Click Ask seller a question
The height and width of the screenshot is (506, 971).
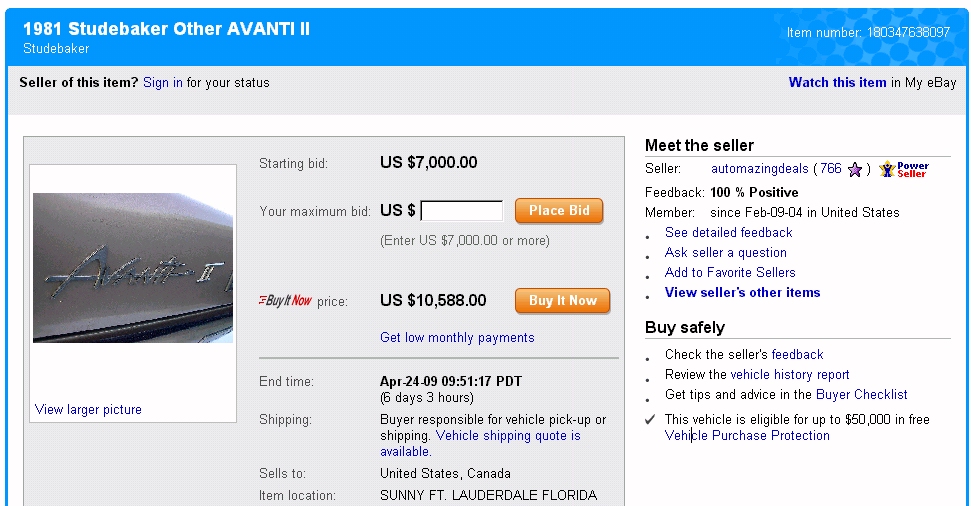(725, 253)
